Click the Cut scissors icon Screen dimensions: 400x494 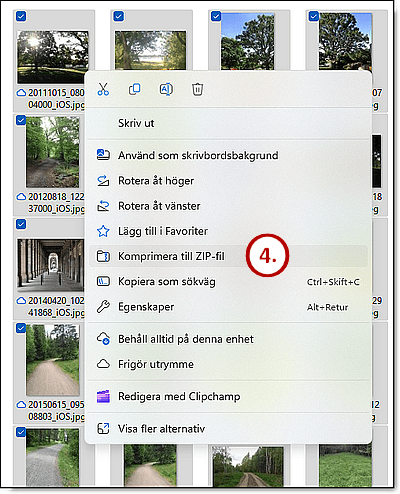(103, 89)
